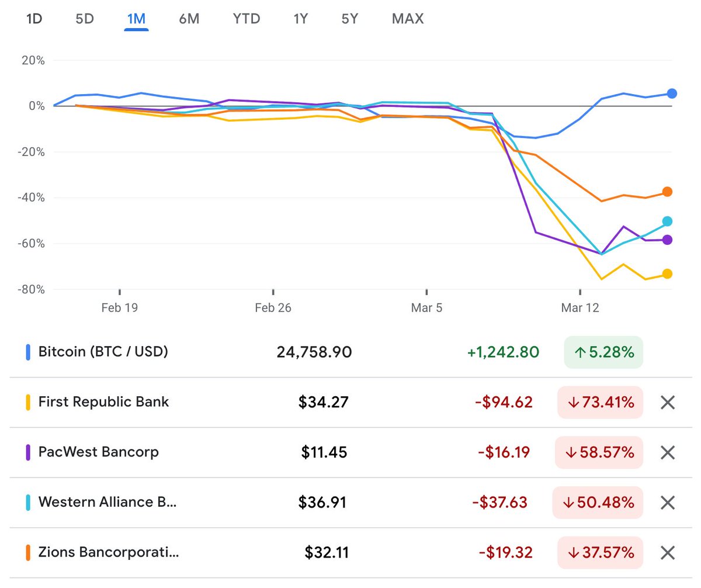This screenshot has height=588, width=701.
Task: Switch to the 1Y time range
Action: tap(300, 19)
